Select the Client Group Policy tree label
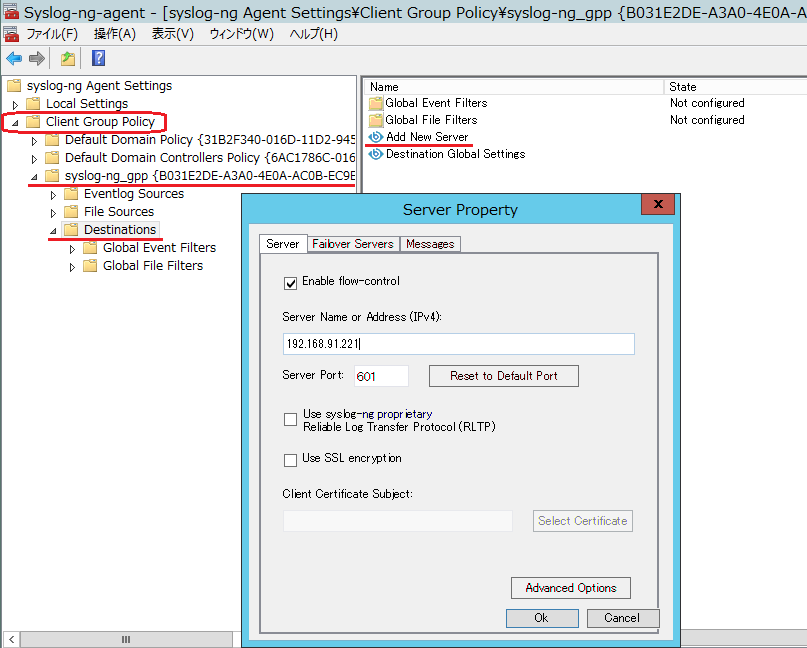Image resolution: width=807 pixels, height=648 pixels. click(100, 121)
